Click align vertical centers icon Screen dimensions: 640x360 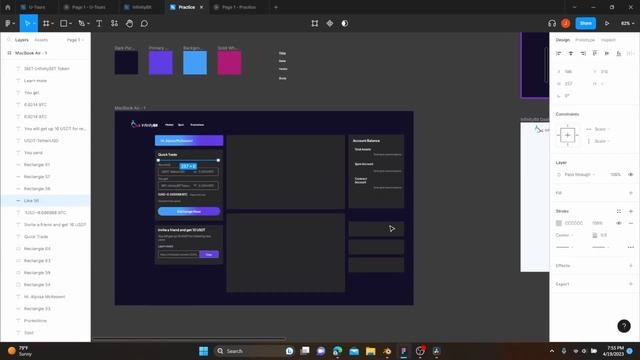(607, 53)
